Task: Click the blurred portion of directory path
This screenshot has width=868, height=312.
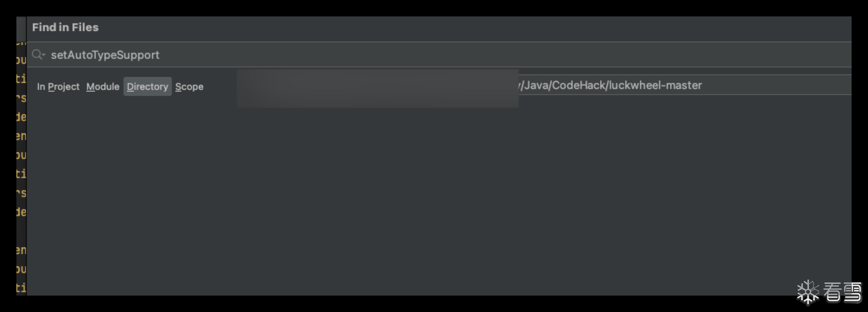Action: point(377,88)
